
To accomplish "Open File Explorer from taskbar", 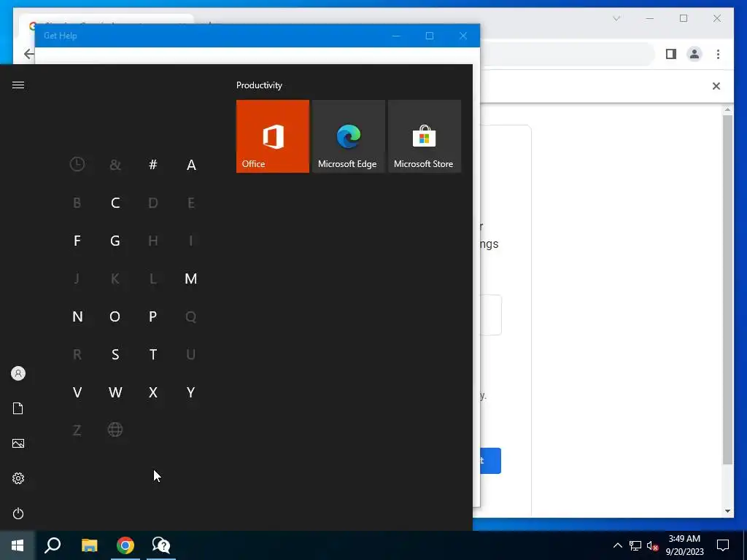I will pyautogui.click(x=89, y=545).
